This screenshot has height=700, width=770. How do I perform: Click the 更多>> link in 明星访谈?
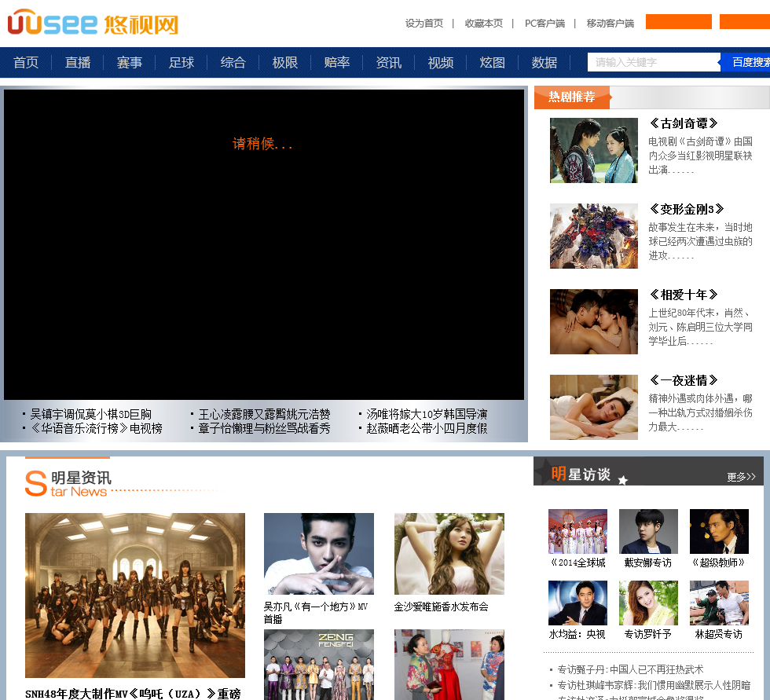tap(742, 477)
